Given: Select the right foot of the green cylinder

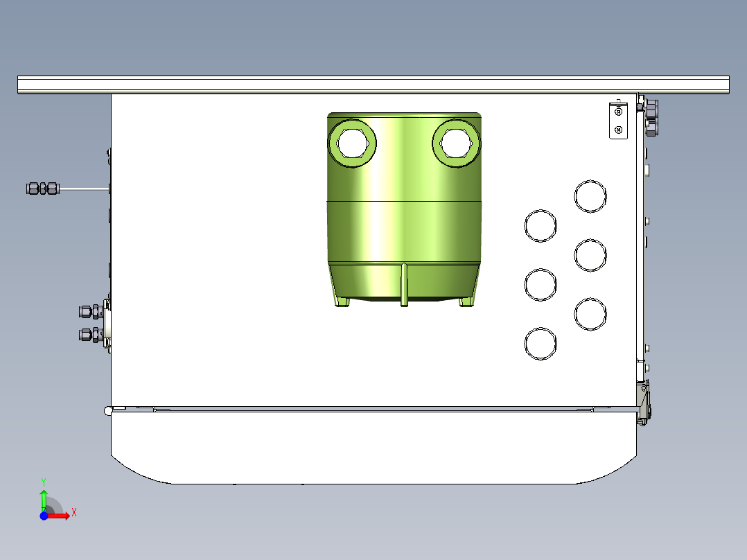Looking at the screenshot, I should pyautogui.click(x=466, y=301).
